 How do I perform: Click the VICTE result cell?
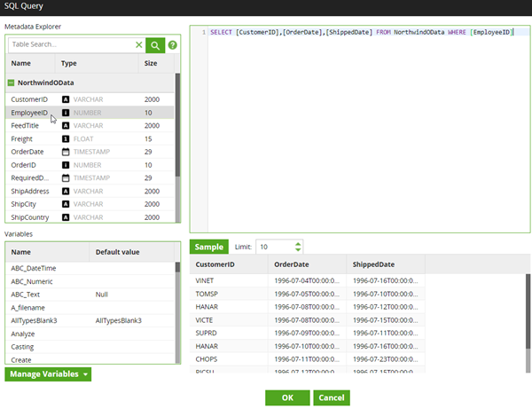pyautogui.click(x=229, y=320)
